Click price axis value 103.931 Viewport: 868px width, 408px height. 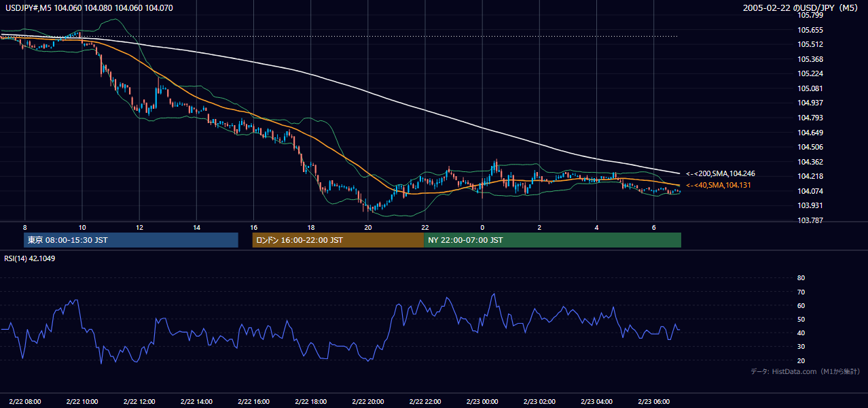[810, 205]
